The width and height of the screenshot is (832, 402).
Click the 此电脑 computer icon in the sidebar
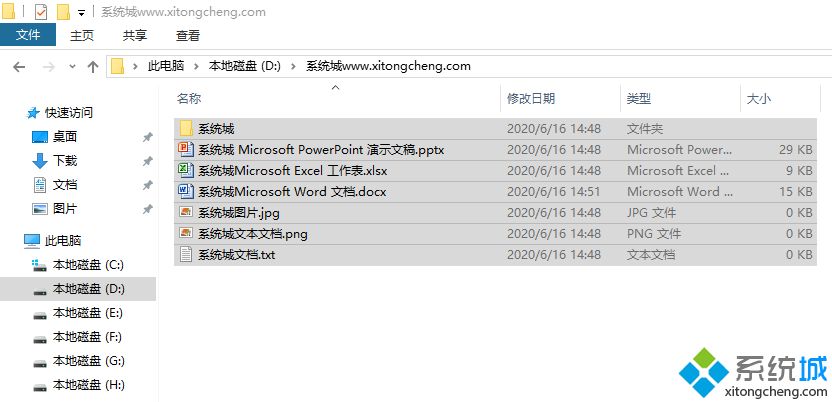[32, 241]
